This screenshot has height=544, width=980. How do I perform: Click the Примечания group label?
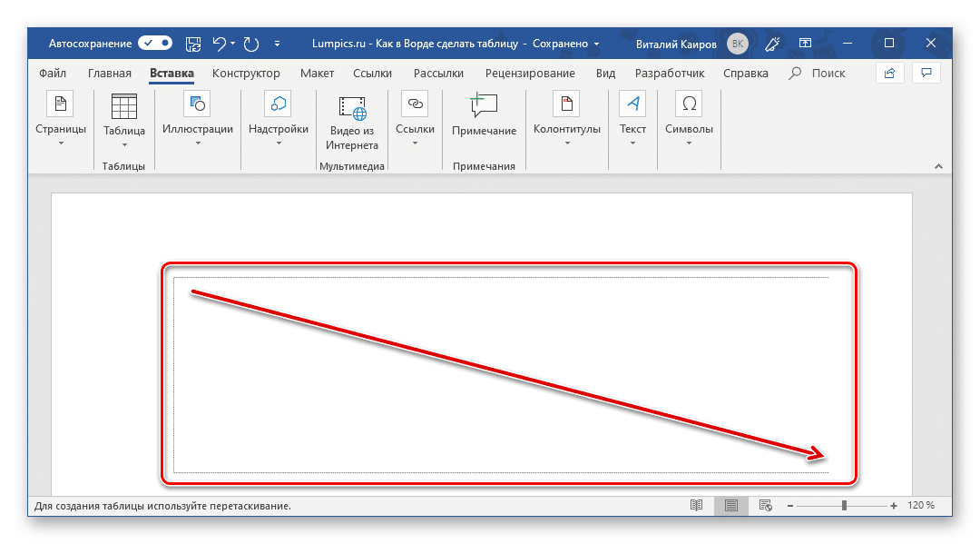(x=484, y=166)
